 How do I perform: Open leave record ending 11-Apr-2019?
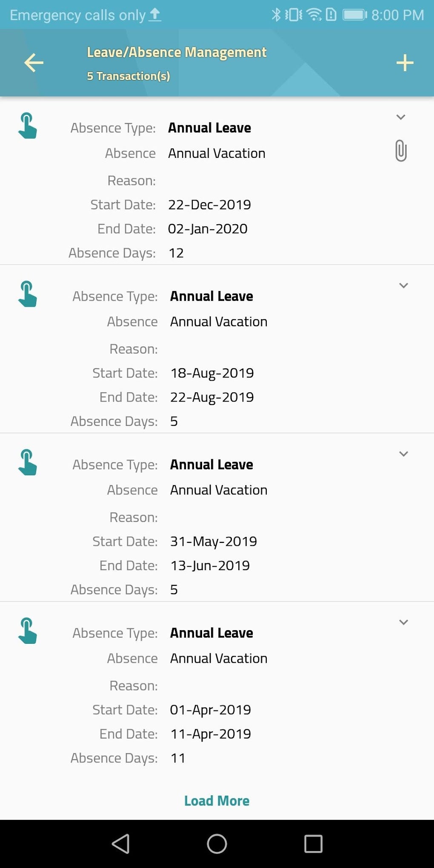[x=211, y=734]
